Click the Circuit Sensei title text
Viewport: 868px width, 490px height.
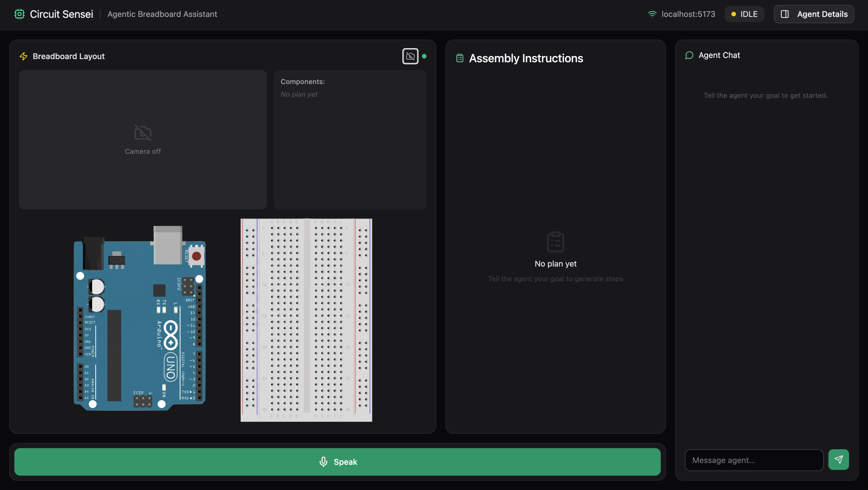pyautogui.click(x=61, y=14)
